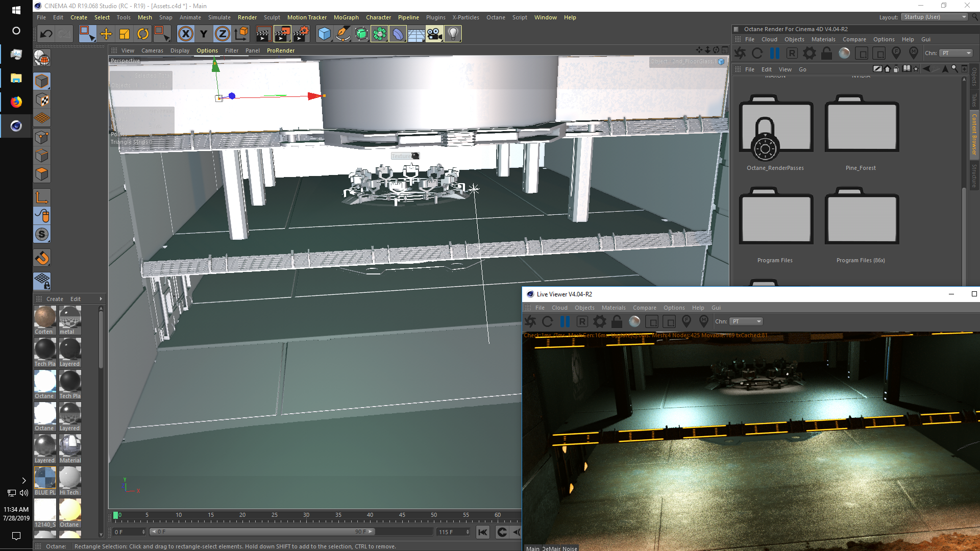
Task: Open the viewport Cameras menu
Action: [x=152, y=51]
